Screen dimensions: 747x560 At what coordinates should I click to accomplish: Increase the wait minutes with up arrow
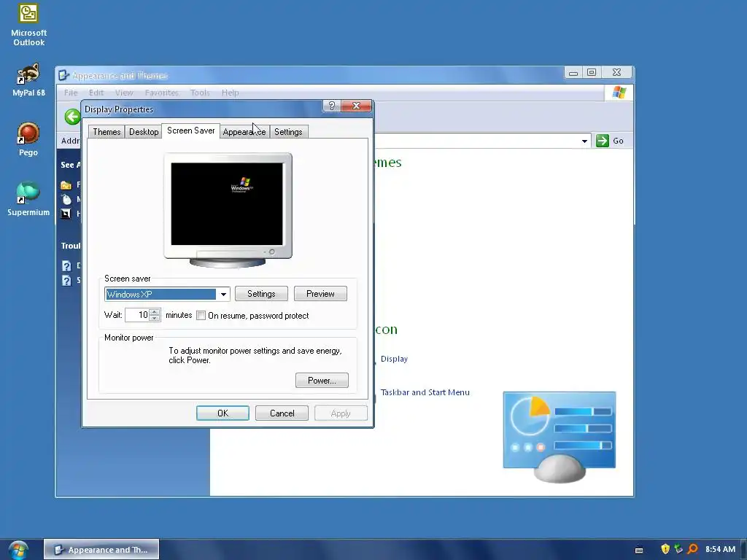(155, 312)
